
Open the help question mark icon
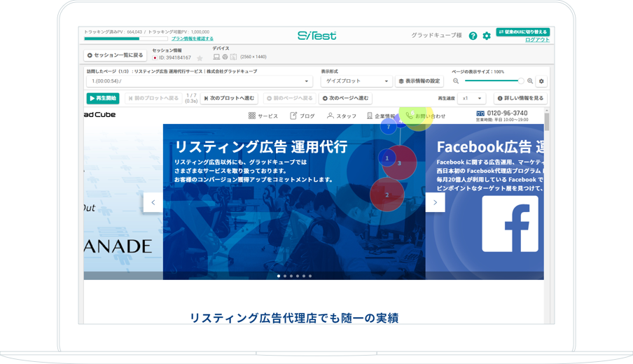pyautogui.click(x=473, y=36)
